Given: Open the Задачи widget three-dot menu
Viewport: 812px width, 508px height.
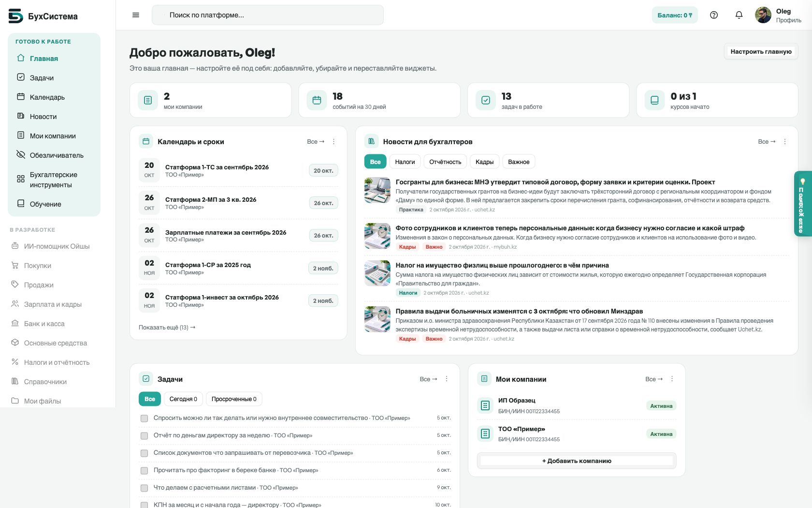Looking at the screenshot, I should [x=447, y=379].
